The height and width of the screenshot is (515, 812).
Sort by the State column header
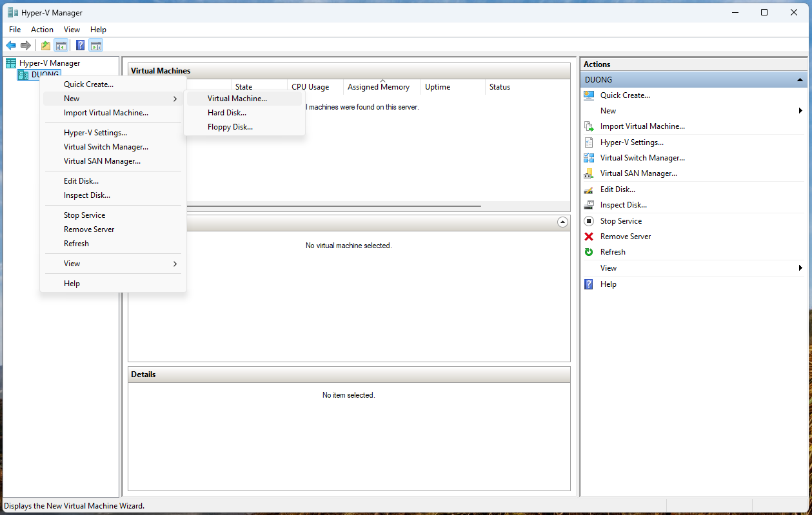(259, 87)
